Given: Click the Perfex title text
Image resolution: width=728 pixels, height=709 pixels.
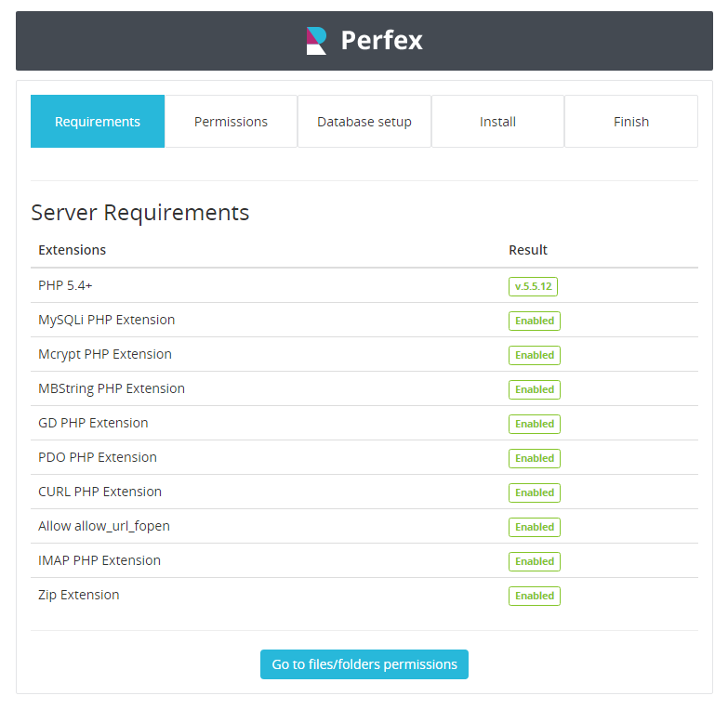Looking at the screenshot, I should pos(381,40).
